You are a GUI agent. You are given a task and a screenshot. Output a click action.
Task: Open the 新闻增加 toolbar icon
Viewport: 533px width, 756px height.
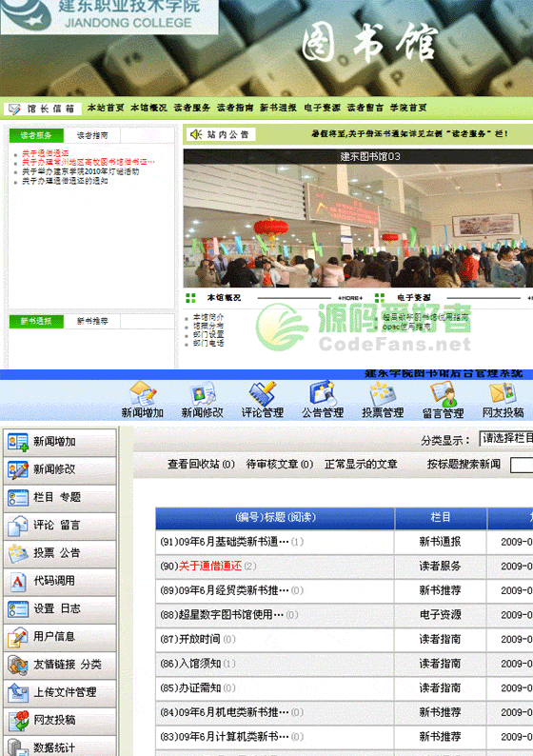pos(142,399)
